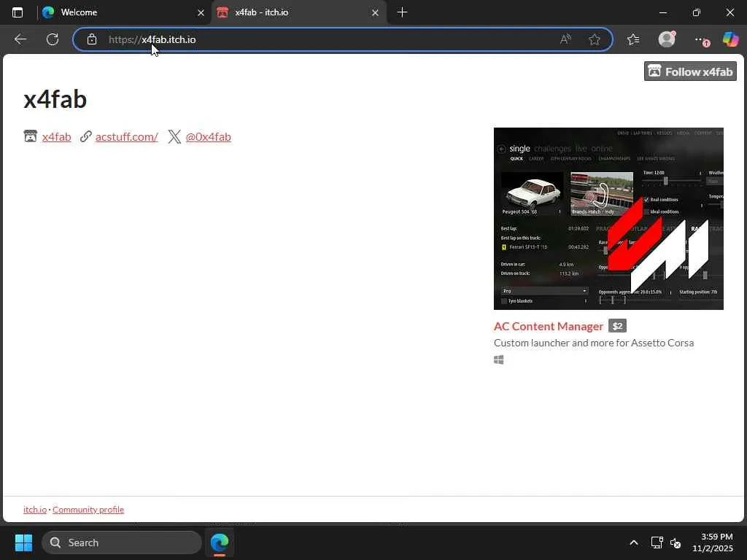View site information lock icon
Image resolution: width=747 pixels, height=560 pixels.
tap(92, 39)
